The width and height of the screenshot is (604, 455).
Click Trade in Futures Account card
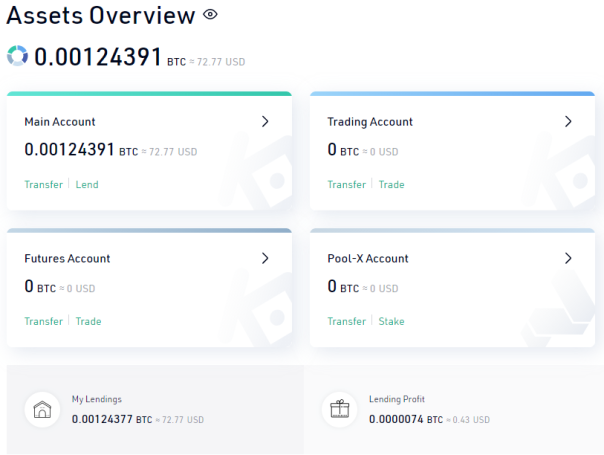click(x=89, y=321)
